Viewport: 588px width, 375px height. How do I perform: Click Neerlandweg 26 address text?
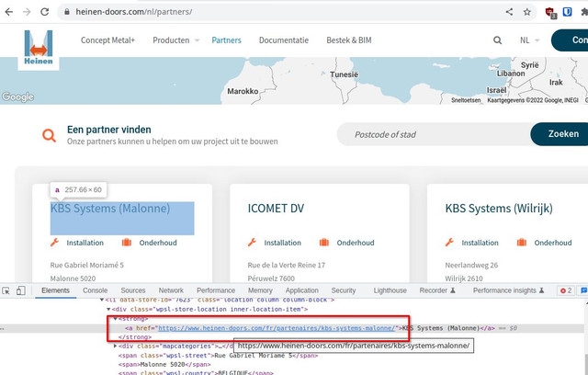coord(471,265)
